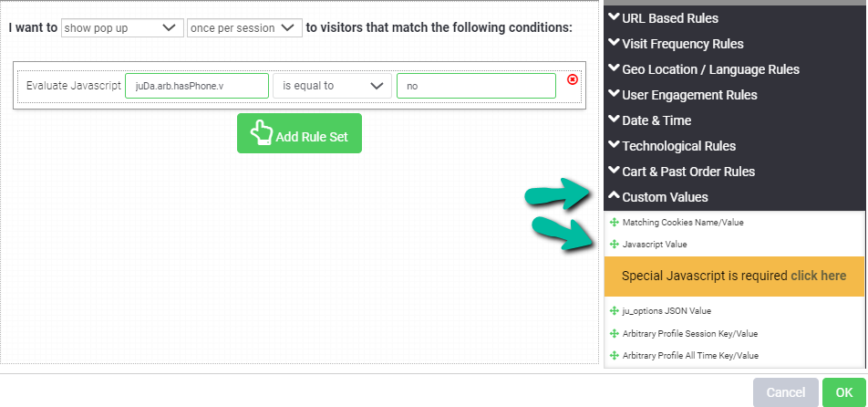Click the move icon beside Arbitrary Profile Session Key/Value
868x407 pixels.
coord(614,333)
